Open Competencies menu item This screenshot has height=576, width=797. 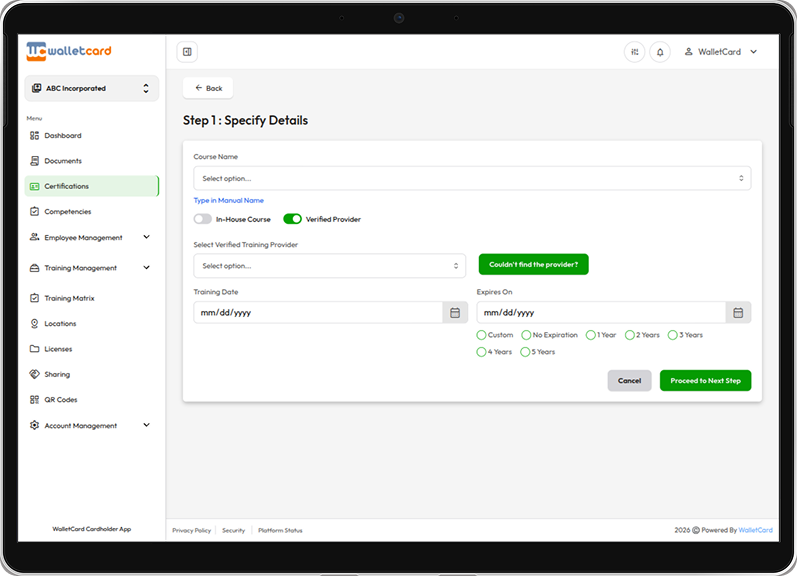[91, 211]
